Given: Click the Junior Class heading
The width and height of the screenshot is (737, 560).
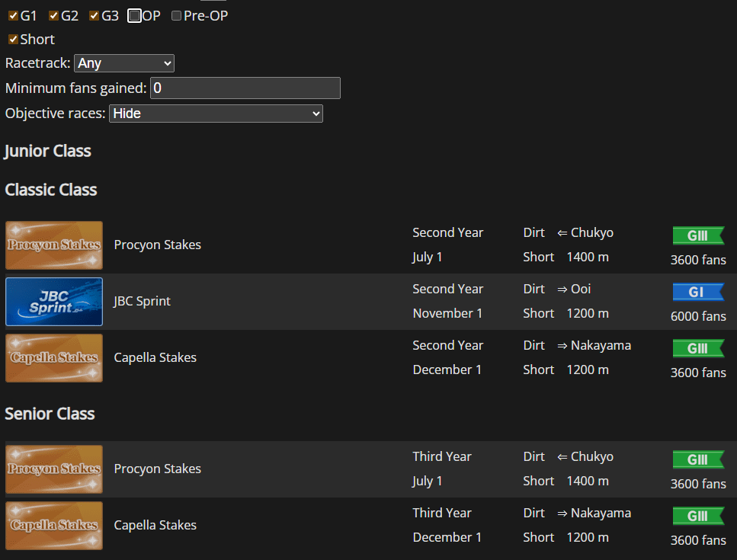Looking at the screenshot, I should 47,152.
